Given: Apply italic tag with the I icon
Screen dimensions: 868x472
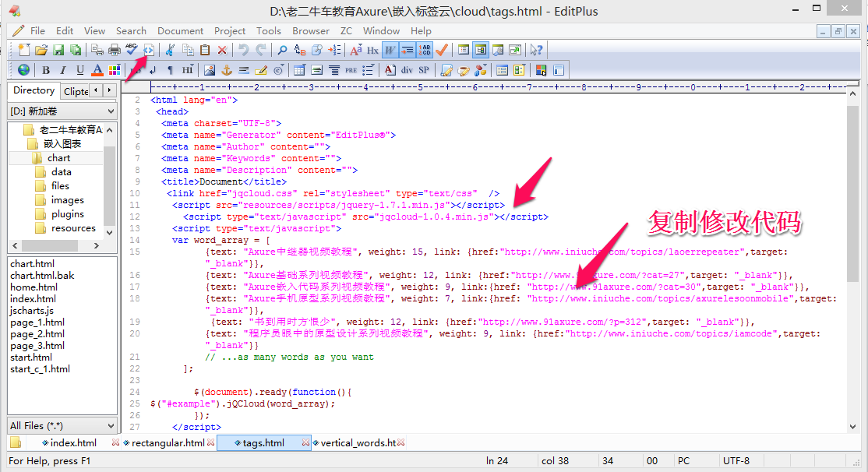Looking at the screenshot, I should pyautogui.click(x=63, y=70).
